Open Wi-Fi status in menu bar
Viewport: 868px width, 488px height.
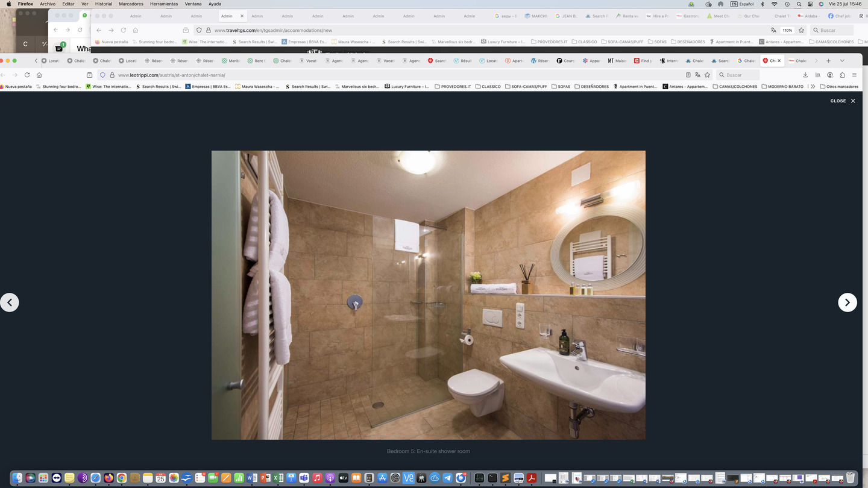(775, 4)
